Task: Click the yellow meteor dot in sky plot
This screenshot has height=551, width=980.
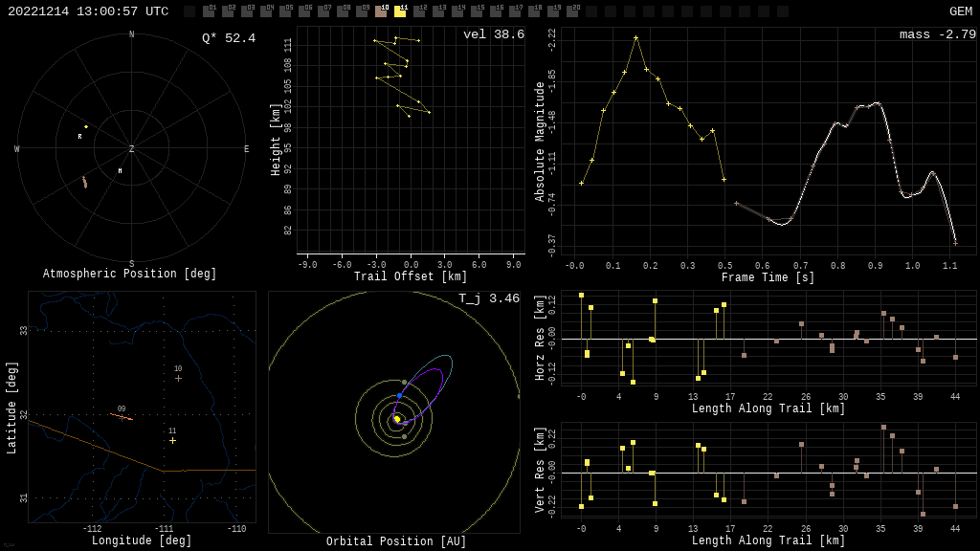Action: click(86, 126)
